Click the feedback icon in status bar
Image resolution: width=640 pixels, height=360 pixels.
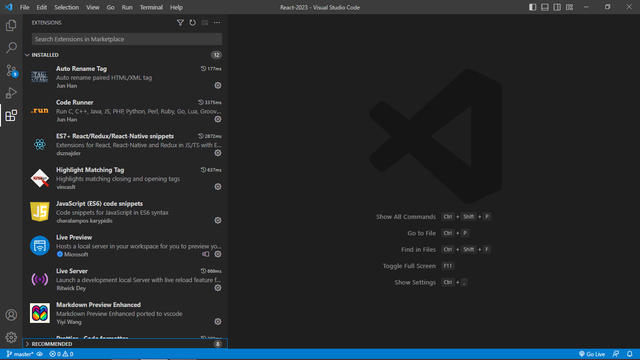pyautogui.click(x=616, y=354)
